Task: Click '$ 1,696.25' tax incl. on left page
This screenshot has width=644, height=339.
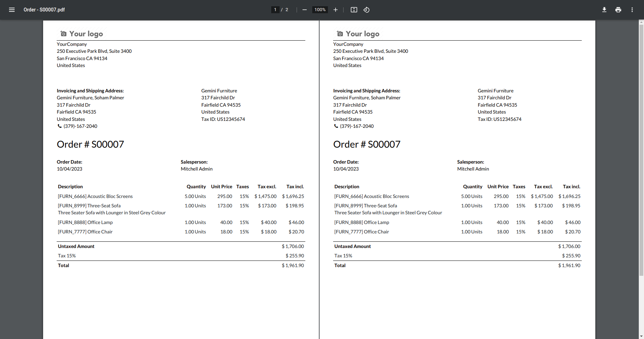Action: [293, 196]
